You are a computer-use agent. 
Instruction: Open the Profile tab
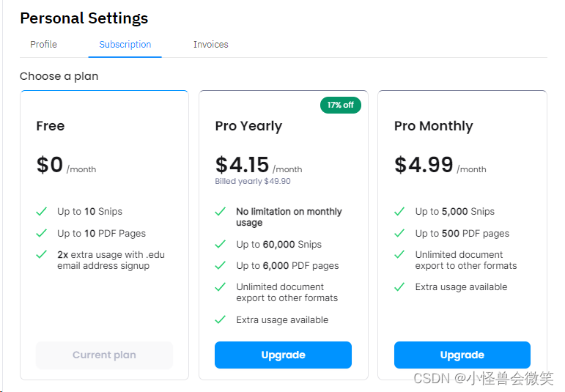coord(43,45)
